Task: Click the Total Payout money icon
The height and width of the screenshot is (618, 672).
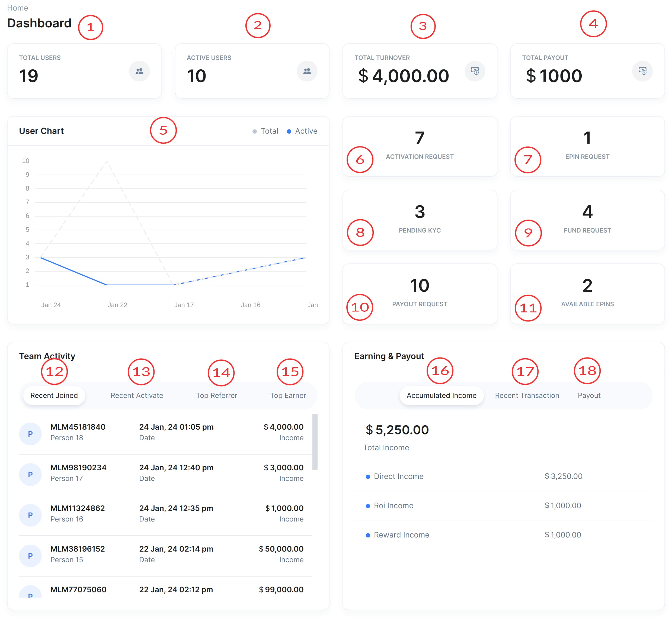Action: coord(642,71)
